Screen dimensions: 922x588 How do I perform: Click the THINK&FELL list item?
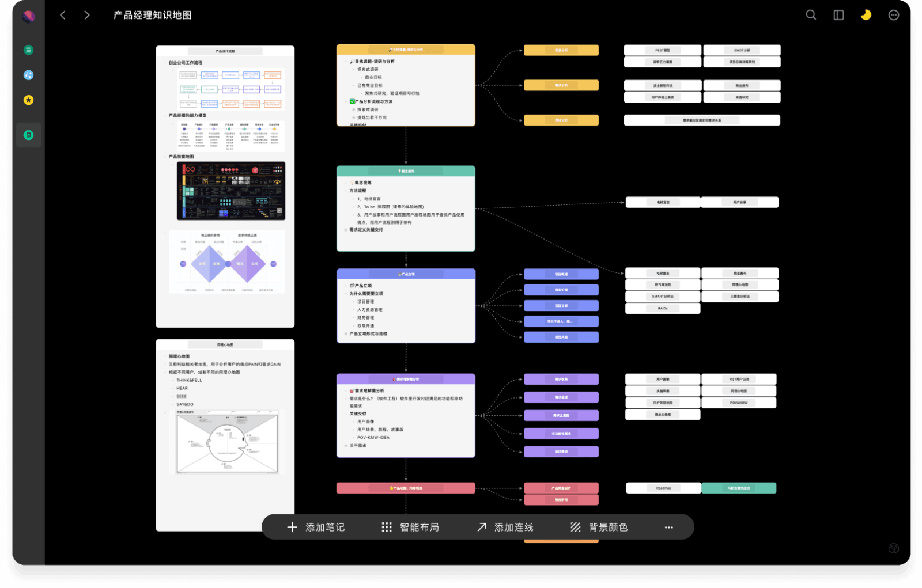coord(189,380)
